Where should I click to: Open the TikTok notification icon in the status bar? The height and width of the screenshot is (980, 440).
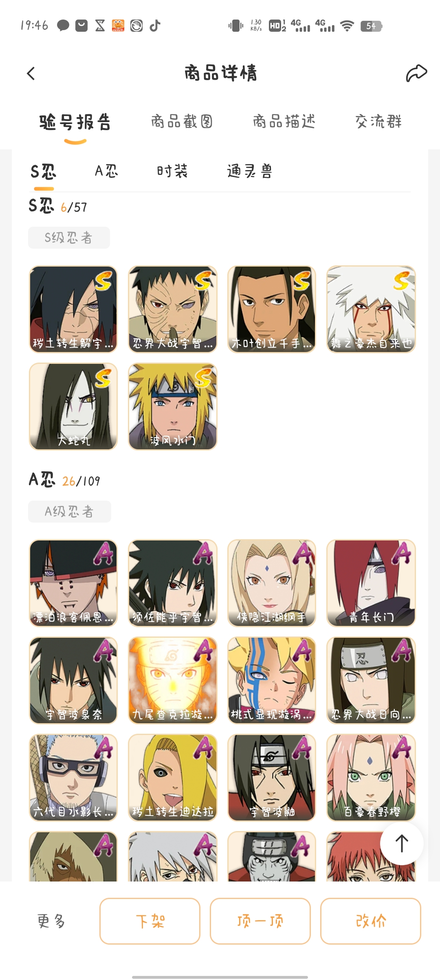[155, 26]
